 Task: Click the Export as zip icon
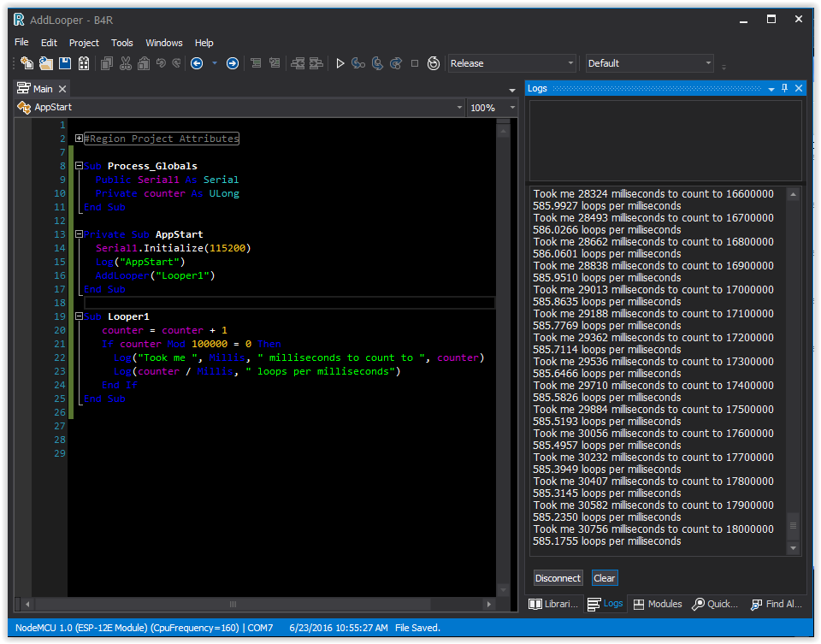pos(84,63)
